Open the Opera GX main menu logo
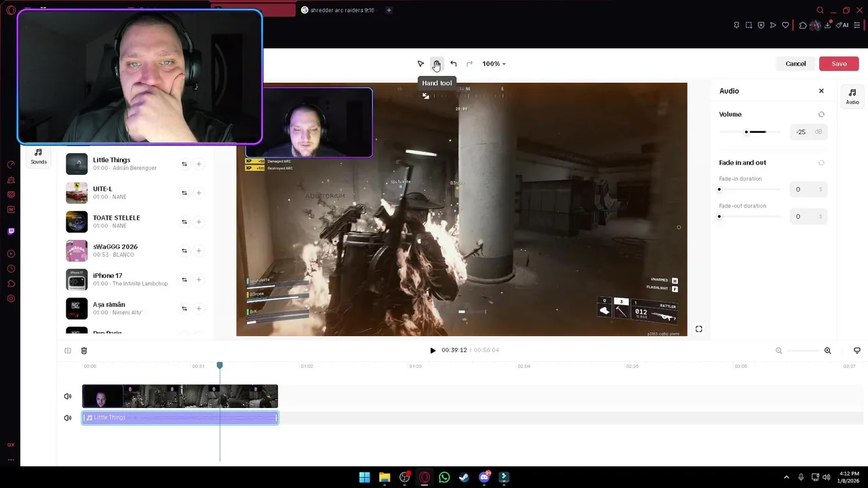The height and width of the screenshot is (488, 868). pos(11,10)
